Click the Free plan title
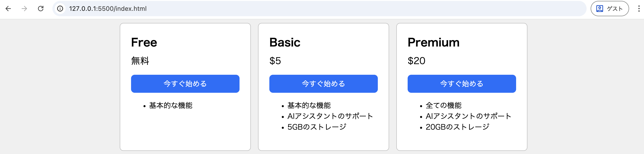 144,42
